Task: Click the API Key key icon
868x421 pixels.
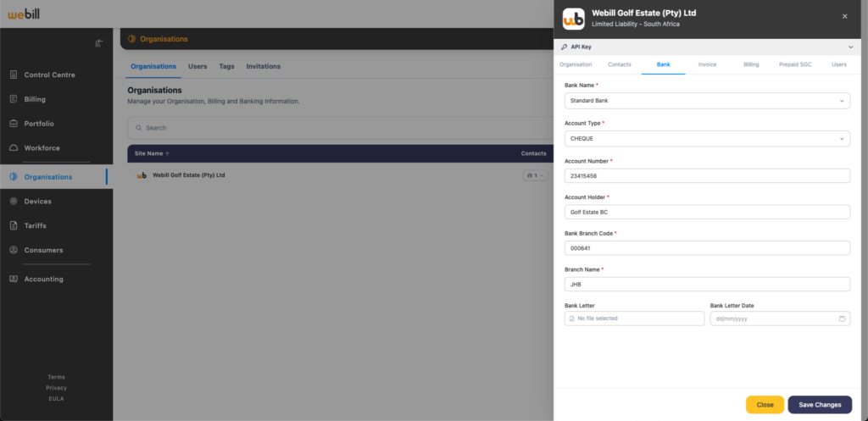Action: tap(564, 47)
